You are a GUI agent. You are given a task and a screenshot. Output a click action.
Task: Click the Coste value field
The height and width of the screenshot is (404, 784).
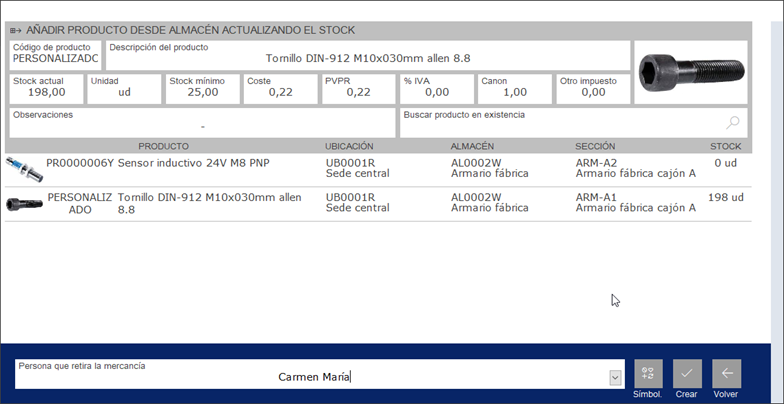[280, 89]
